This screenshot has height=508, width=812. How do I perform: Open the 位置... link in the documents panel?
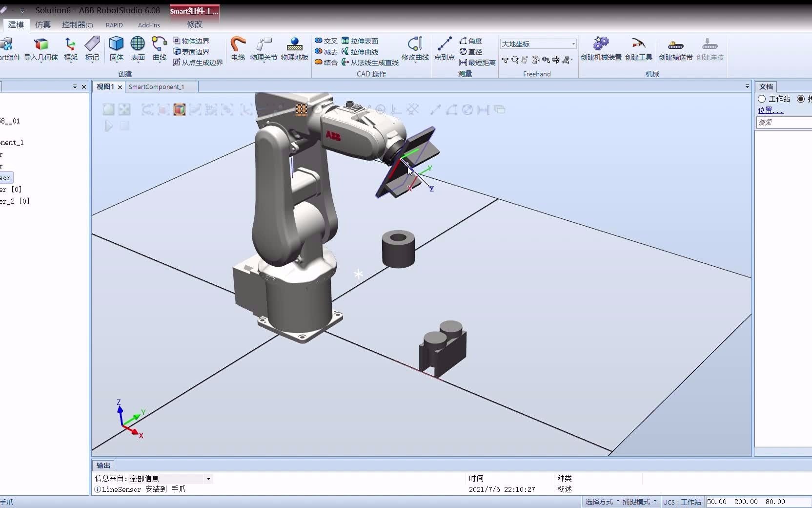pos(771,110)
